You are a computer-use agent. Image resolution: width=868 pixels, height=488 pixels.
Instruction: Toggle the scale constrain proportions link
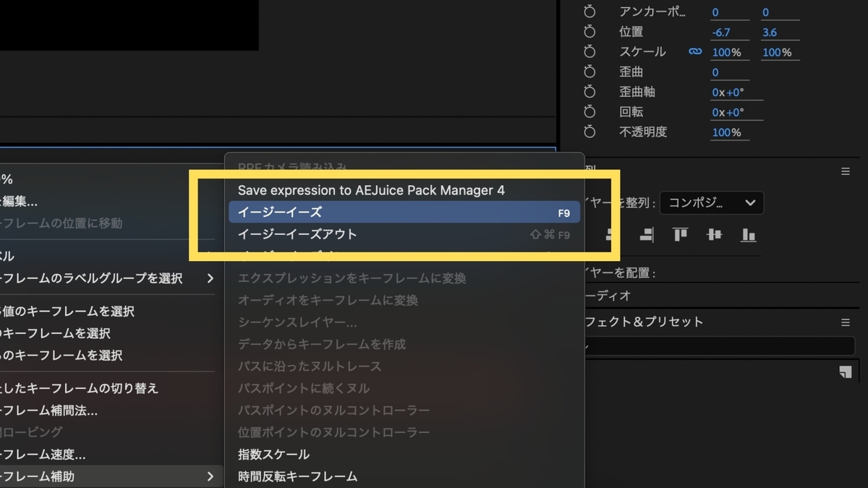click(695, 52)
